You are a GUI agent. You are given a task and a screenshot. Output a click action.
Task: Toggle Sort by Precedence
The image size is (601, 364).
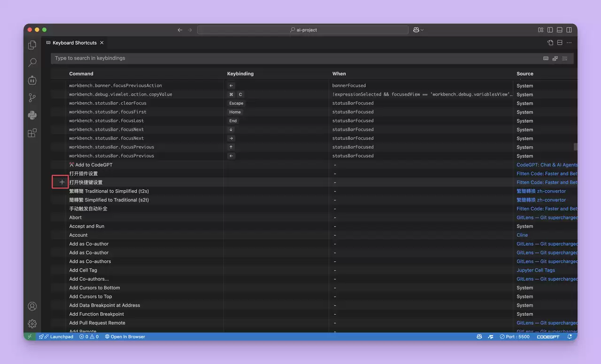(555, 59)
